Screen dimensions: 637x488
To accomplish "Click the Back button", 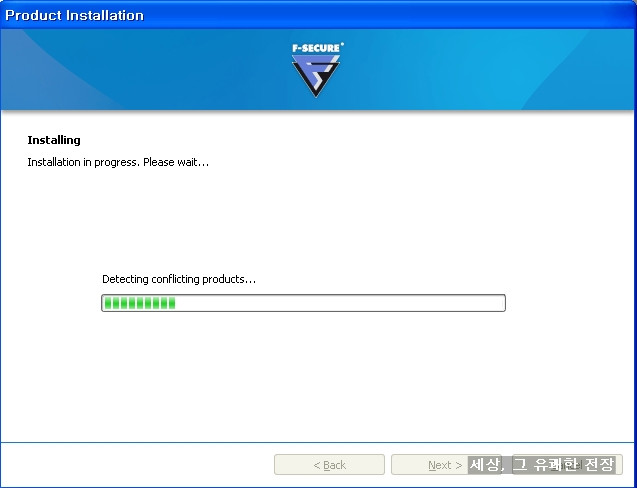I will (x=329, y=464).
